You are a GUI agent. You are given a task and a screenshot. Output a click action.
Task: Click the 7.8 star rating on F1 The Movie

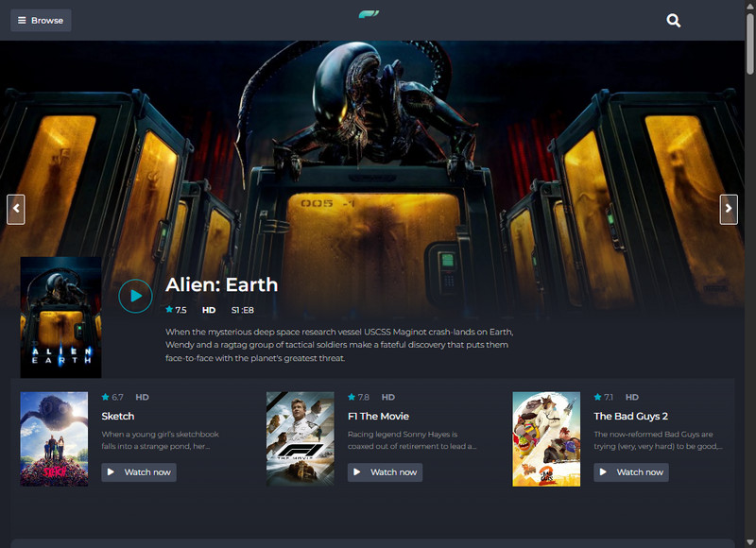[x=358, y=397]
